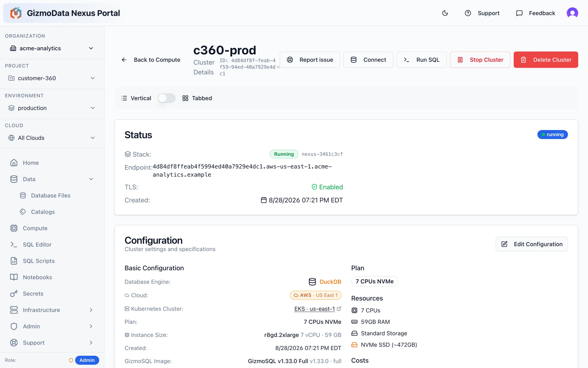
Task: Click the external link icon beside EKS
Action: (x=339, y=309)
